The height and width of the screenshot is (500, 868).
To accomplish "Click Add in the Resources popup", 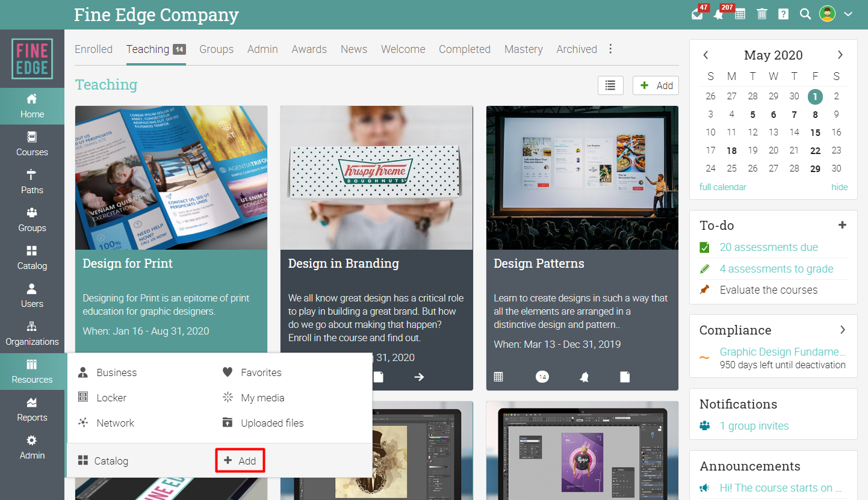I will click(240, 461).
